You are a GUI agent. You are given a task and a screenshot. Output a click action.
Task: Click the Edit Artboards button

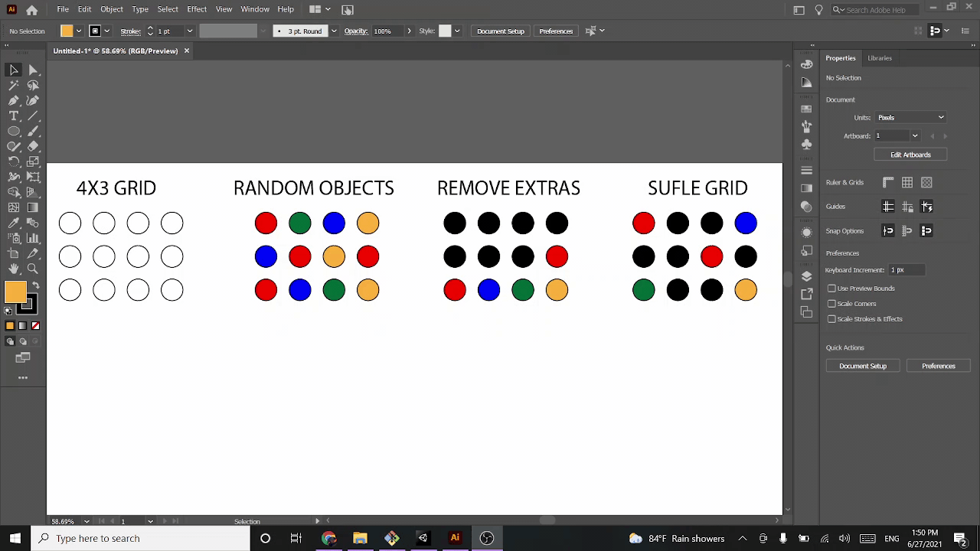click(910, 155)
